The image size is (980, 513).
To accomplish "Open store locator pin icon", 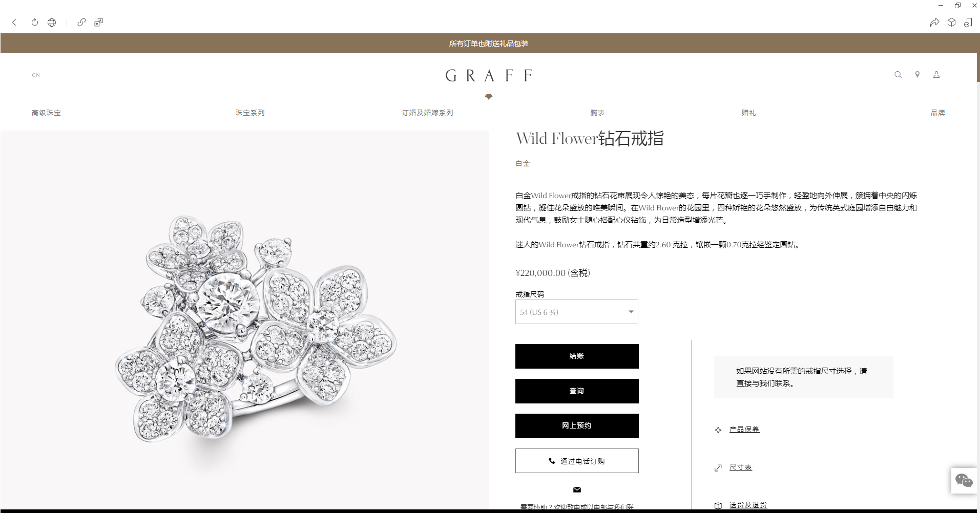I will click(x=918, y=75).
